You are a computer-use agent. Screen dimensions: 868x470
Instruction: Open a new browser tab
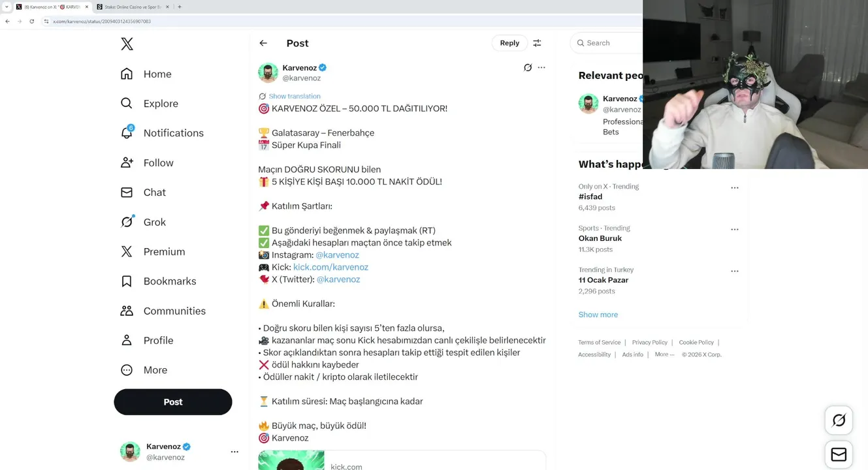[x=180, y=7]
